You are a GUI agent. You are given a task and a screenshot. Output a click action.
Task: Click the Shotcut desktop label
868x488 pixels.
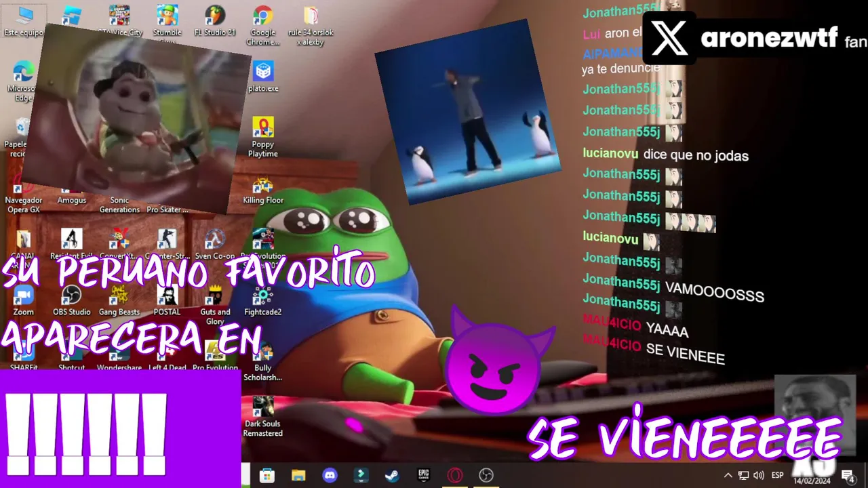click(71, 367)
